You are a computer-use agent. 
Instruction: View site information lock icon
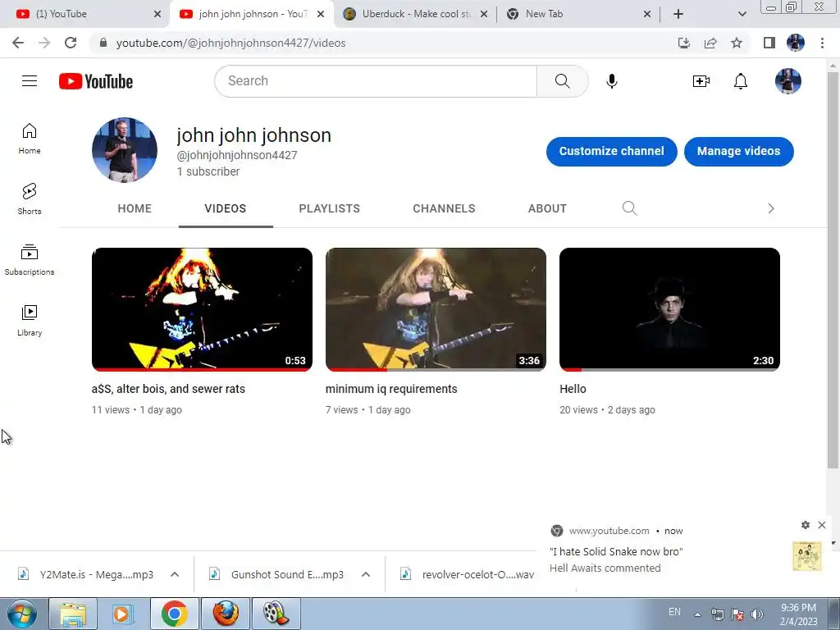point(103,43)
